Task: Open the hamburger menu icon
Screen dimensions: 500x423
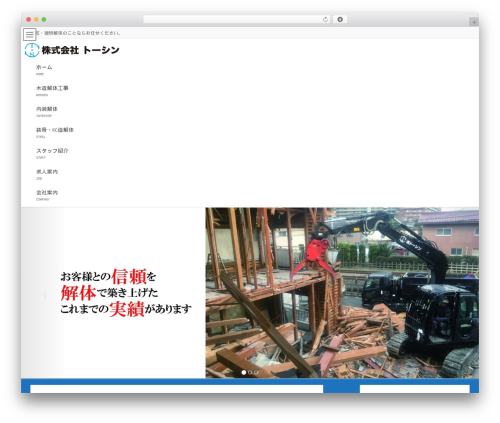Action: coord(29,34)
